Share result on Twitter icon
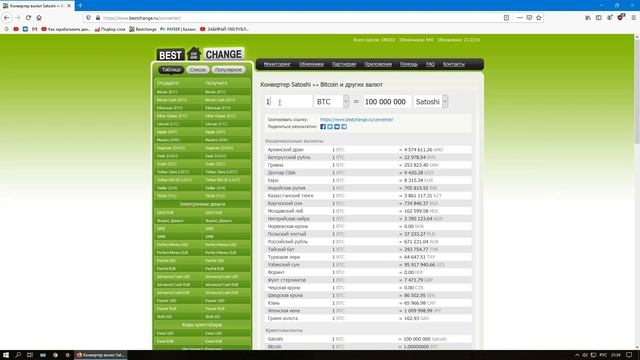This screenshot has width=640, height=360. (x=330, y=127)
